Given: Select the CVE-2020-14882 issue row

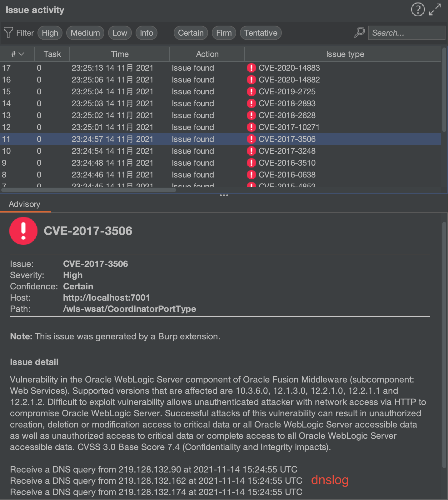Looking at the screenshot, I should click(221, 80).
